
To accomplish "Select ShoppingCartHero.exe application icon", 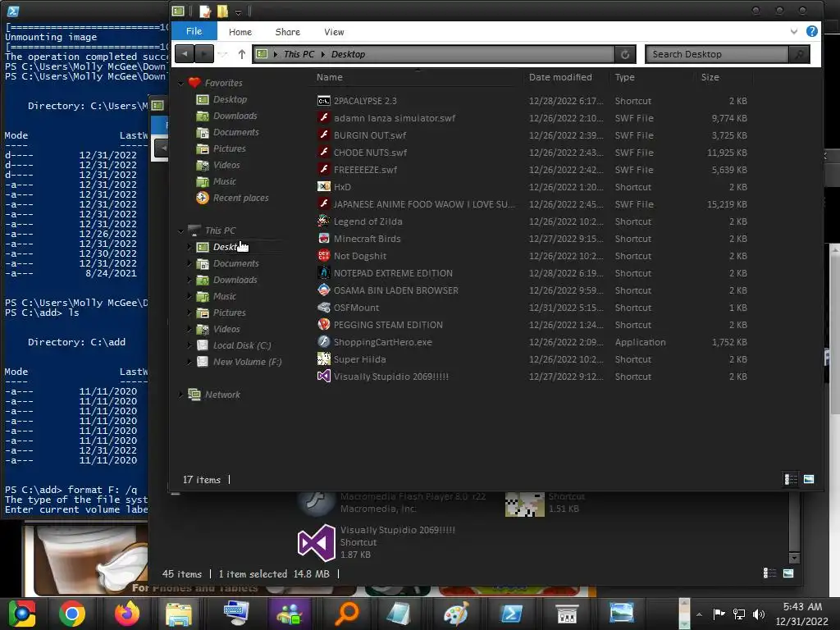I will coord(323,342).
